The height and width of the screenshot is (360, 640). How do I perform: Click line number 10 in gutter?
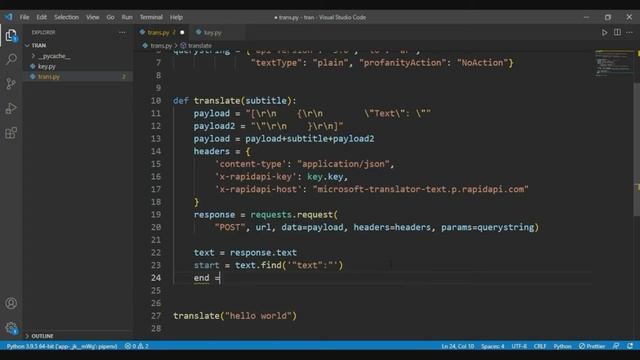(156, 100)
